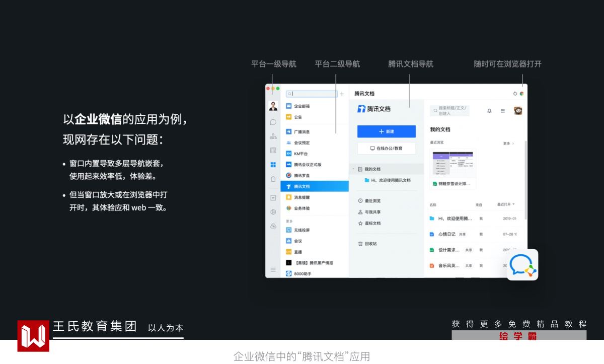Screen dimensions: 604x364
Task: Go to 最近浏览 in docs navigation
Action: coord(369,201)
